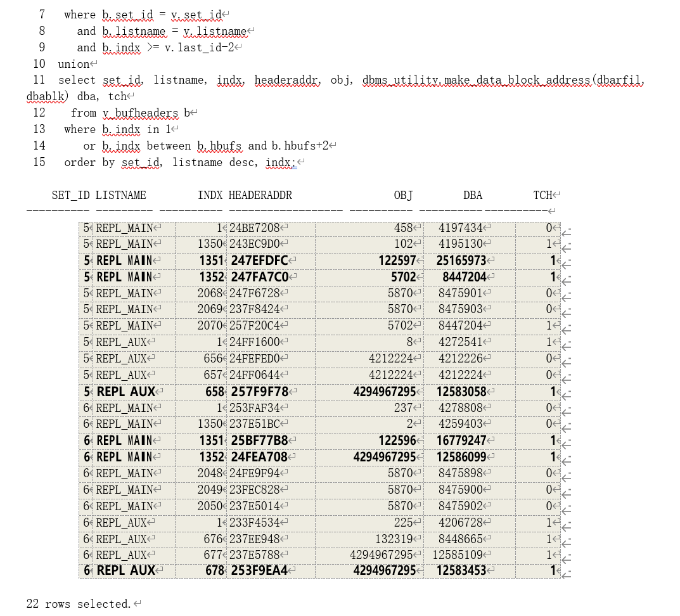This screenshot has height=616, width=680.
Task: Select header address 243EC9D0
Action: [x=254, y=244]
